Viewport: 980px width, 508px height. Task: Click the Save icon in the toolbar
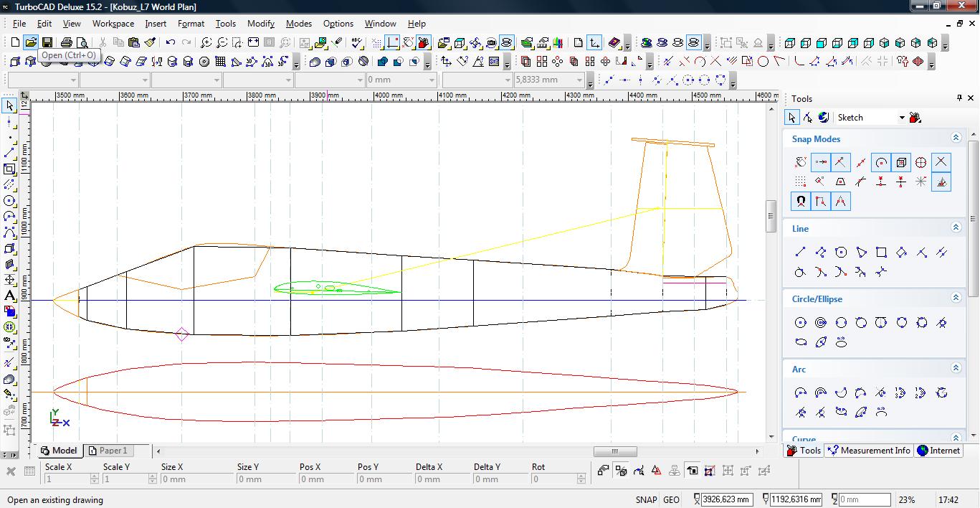[47, 43]
